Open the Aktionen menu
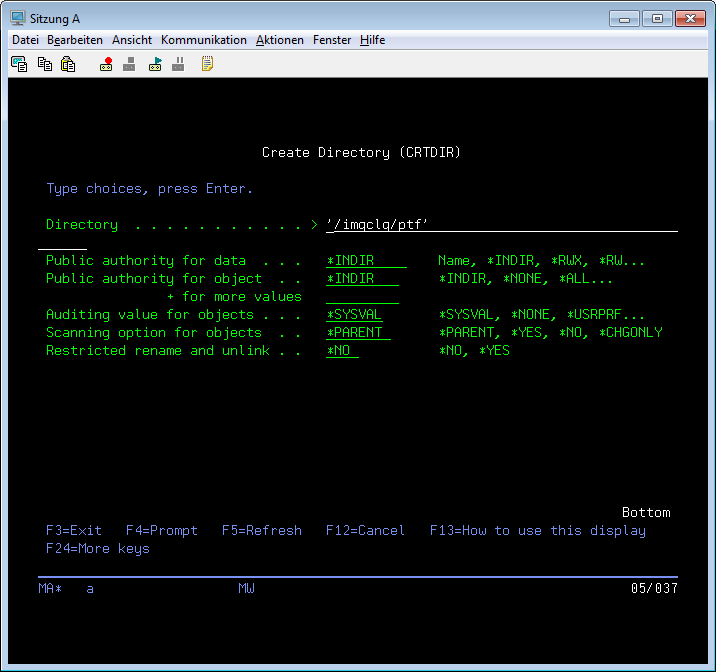716x672 pixels. coord(280,40)
